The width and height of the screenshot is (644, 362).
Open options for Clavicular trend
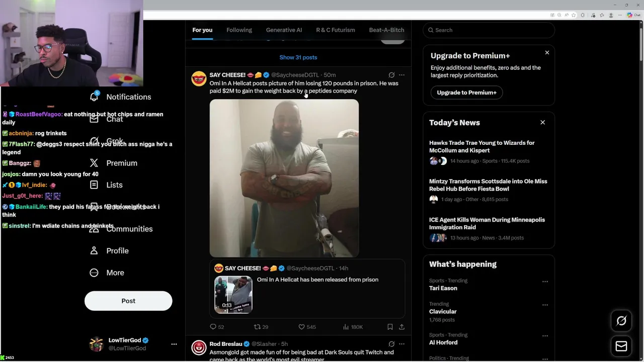point(545,305)
